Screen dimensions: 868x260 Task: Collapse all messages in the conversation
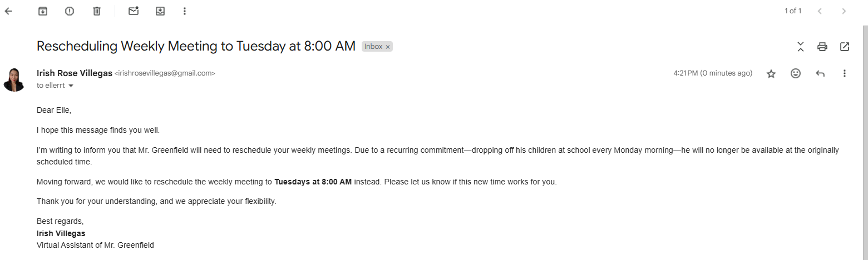click(801, 47)
